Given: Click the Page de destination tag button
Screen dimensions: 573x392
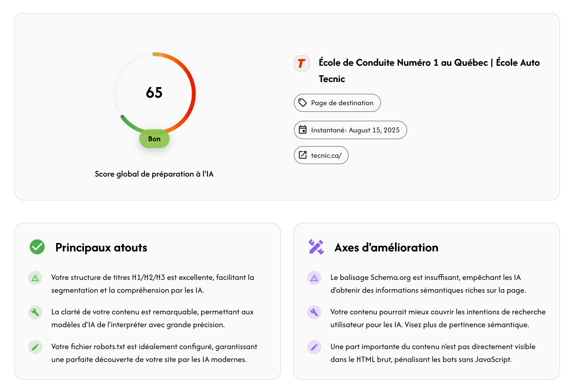Looking at the screenshot, I should tap(342, 103).
